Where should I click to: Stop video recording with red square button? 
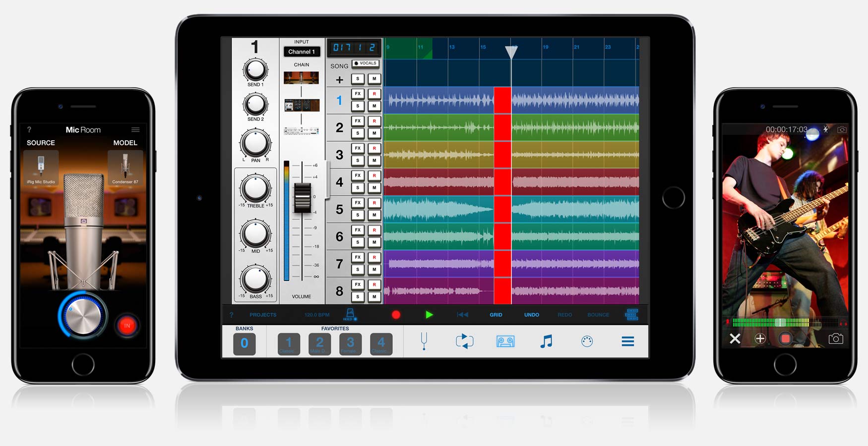785,338
